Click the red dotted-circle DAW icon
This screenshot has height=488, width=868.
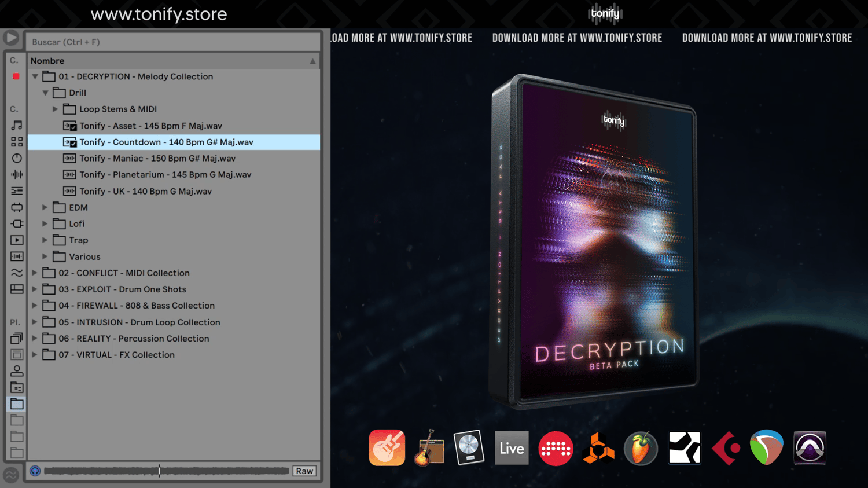coord(556,448)
